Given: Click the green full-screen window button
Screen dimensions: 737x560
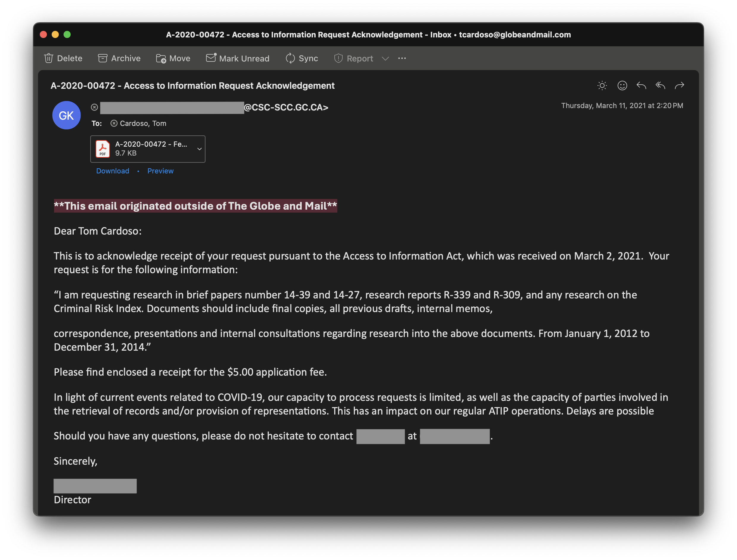Looking at the screenshot, I should tap(67, 34).
